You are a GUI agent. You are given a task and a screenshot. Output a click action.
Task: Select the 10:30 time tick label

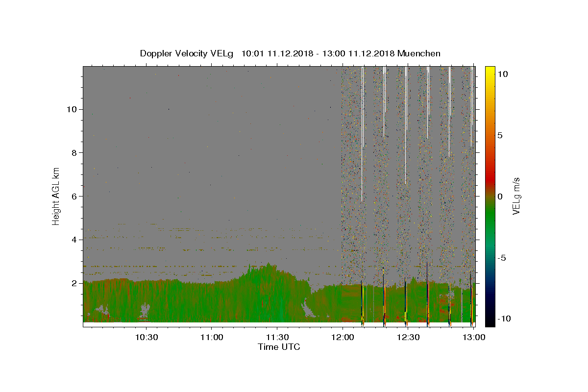(x=146, y=337)
